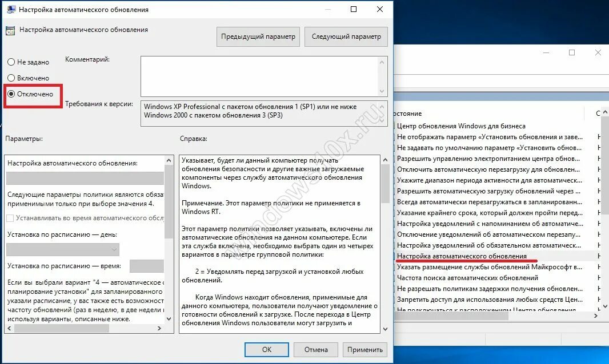Click the 'Предыдущий параметр' button
609x364 pixels.
pyautogui.click(x=258, y=37)
